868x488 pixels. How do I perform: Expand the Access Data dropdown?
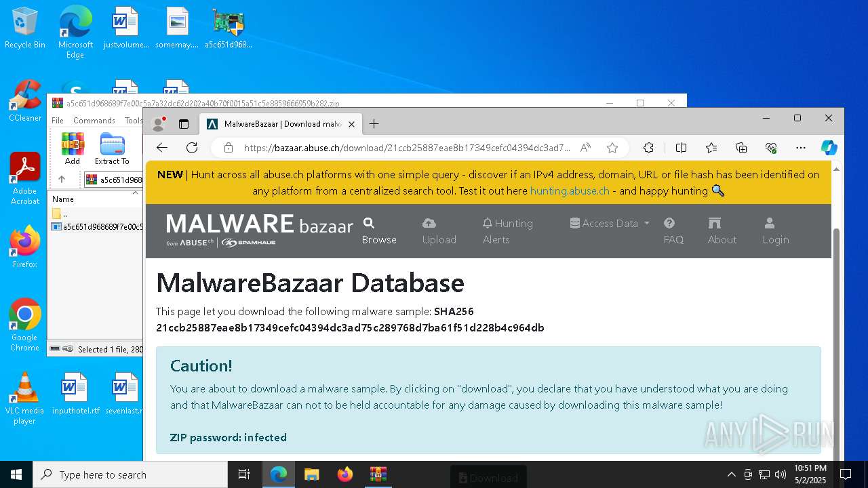pyautogui.click(x=610, y=223)
